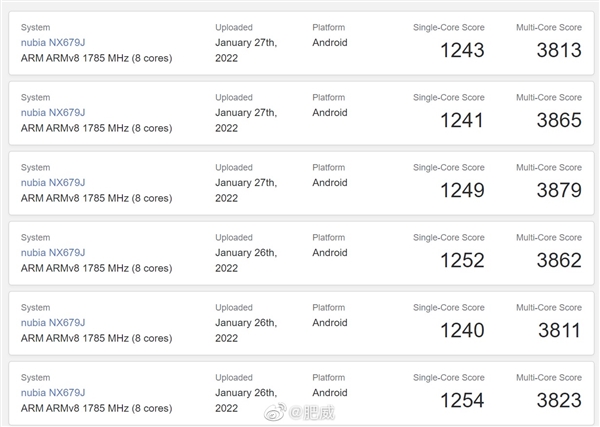The width and height of the screenshot is (600, 427).
Task: Open nubia NX679J link with score 1243
Action: (x=53, y=42)
